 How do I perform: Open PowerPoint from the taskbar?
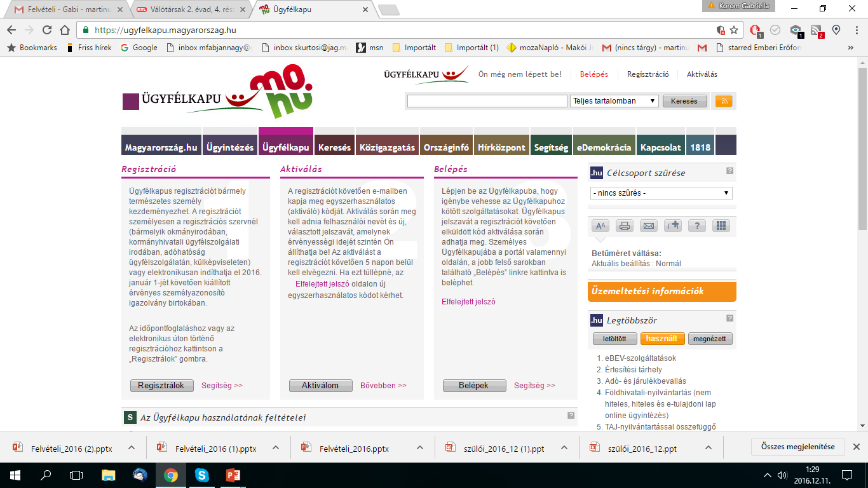(233, 475)
